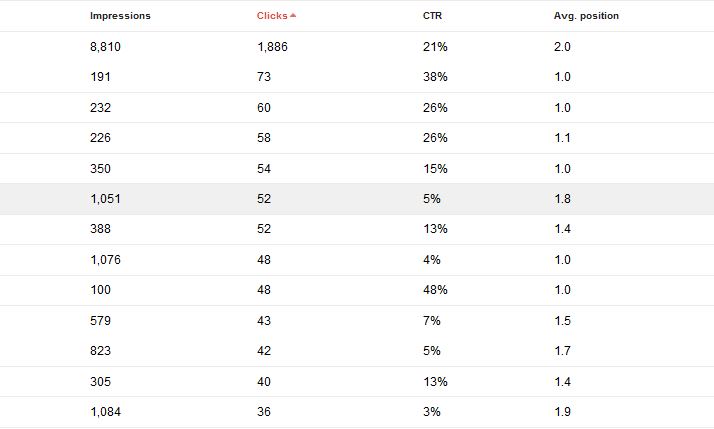714x429 pixels.
Task: Click the 1,886 clicks value
Action: coord(272,47)
